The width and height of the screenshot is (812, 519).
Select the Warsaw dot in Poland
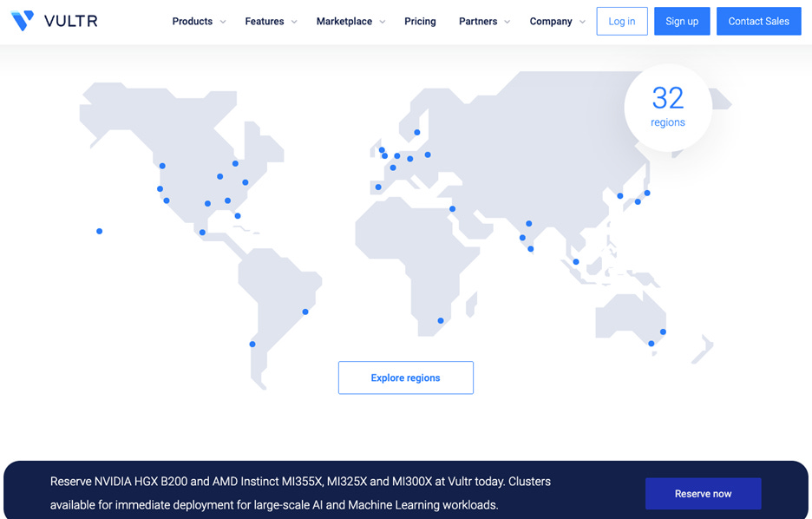pos(427,154)
